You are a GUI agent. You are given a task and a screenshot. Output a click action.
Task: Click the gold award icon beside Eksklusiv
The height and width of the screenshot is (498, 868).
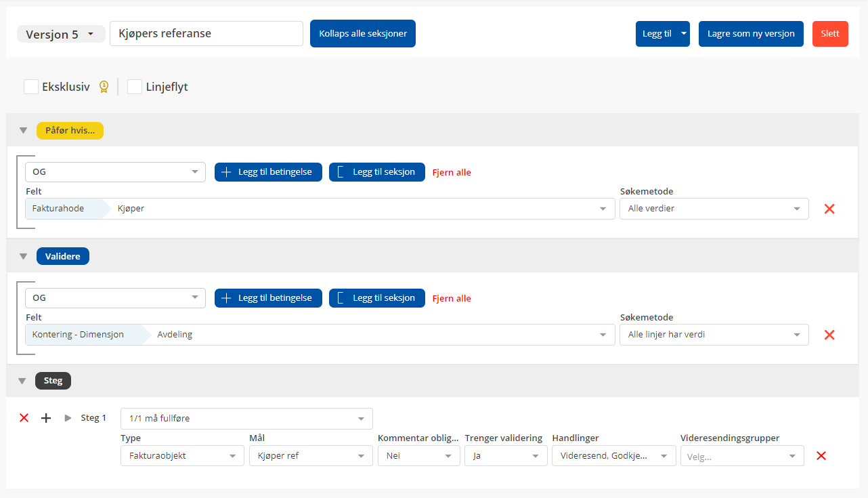pyautogui.click(x=104, y=87)
